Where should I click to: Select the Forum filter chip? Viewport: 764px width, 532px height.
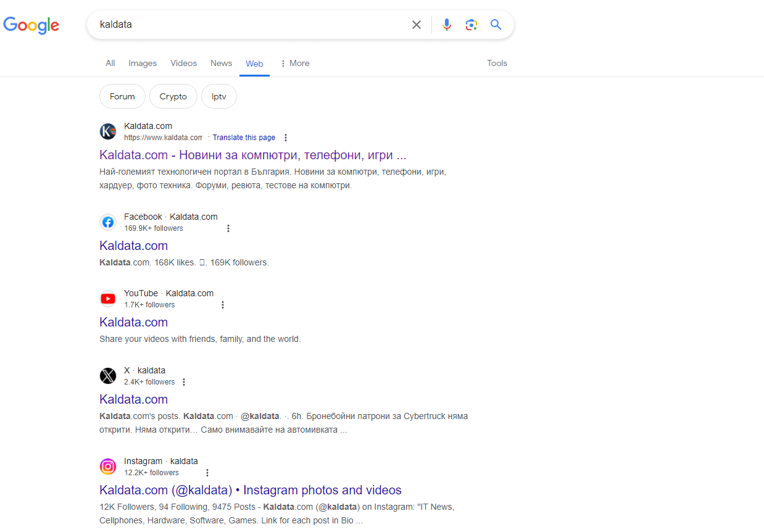click(122, 96)
